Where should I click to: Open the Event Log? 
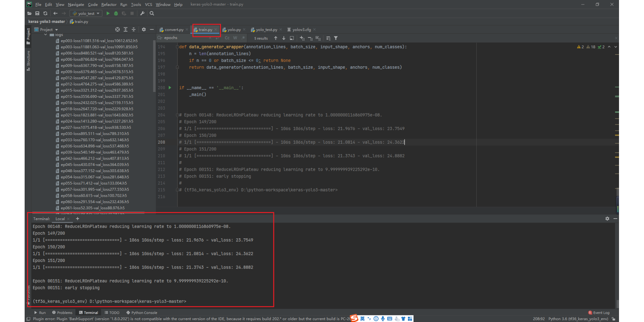(599, 313)
